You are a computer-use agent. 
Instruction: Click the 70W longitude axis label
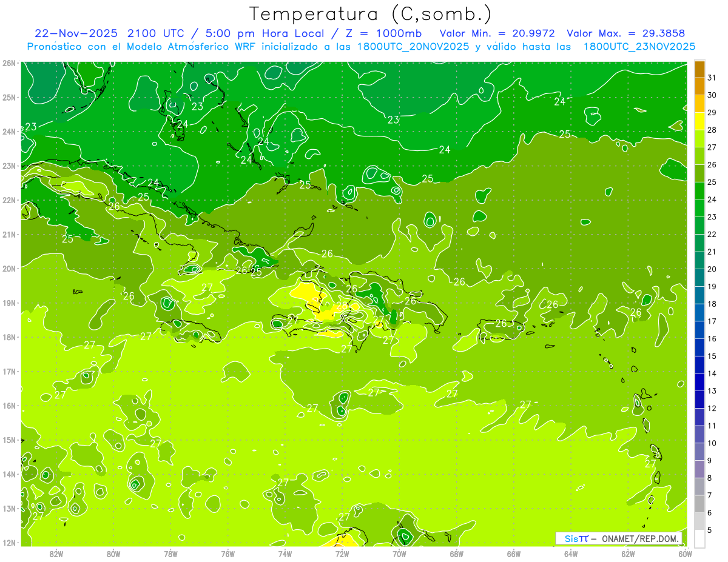[x=399, y=554]
